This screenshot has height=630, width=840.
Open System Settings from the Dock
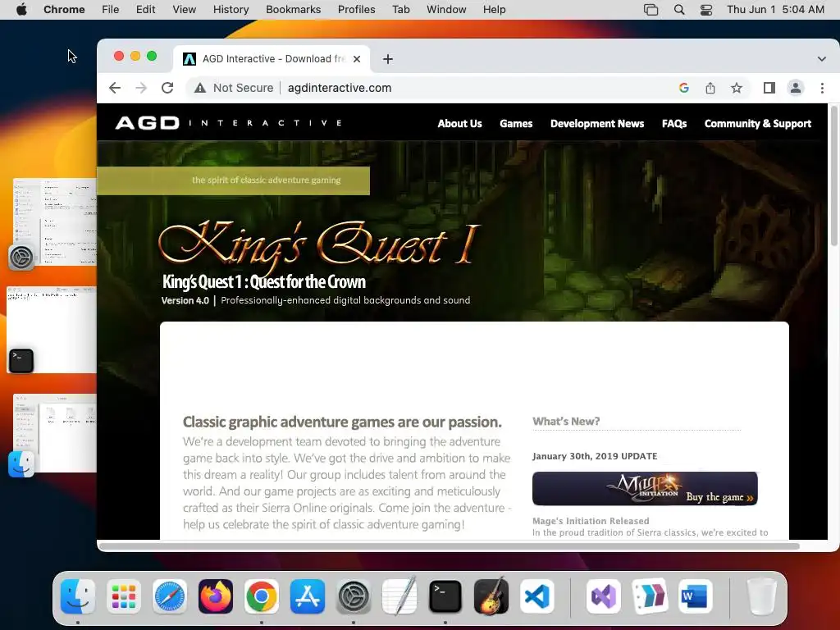pos(354,596)
